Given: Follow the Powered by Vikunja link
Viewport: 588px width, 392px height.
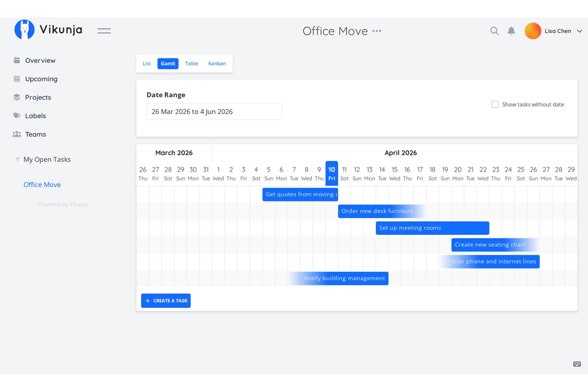Looking at the screenshot, I should click(x=63, y=204).
